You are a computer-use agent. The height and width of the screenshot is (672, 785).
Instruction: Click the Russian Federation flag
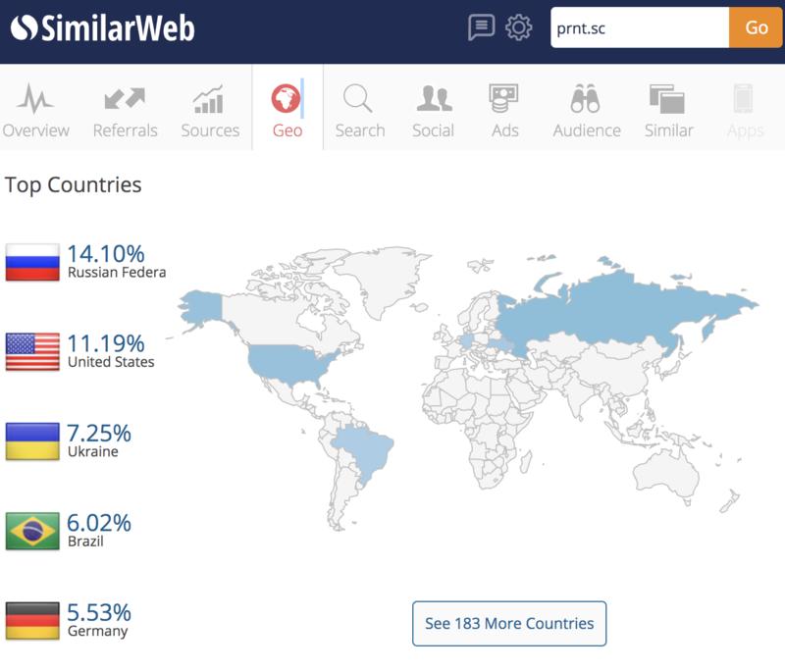(32, 262)
